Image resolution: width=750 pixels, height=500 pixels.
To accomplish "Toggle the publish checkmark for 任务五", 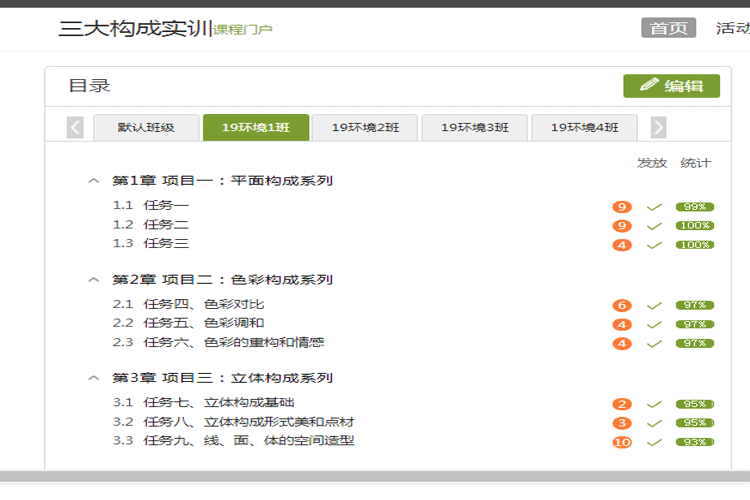I will point(655,324).
